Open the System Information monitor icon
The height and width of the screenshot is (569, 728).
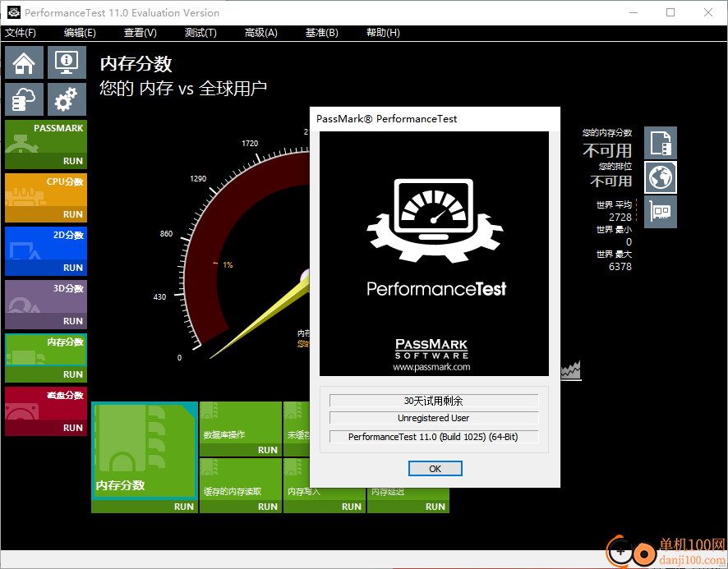pos(67,62)
